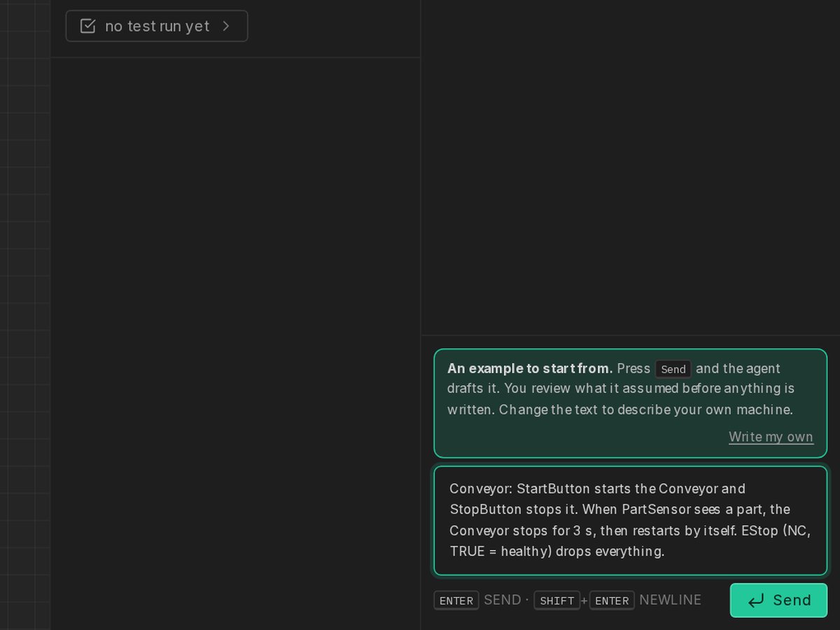Click the 'NEWLINE' hint label
The image size is (840, 630).
point(670,600)
